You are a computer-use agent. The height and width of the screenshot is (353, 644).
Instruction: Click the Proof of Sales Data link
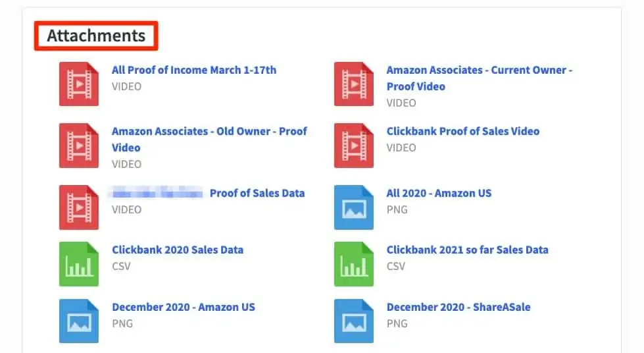coord(257,194)
